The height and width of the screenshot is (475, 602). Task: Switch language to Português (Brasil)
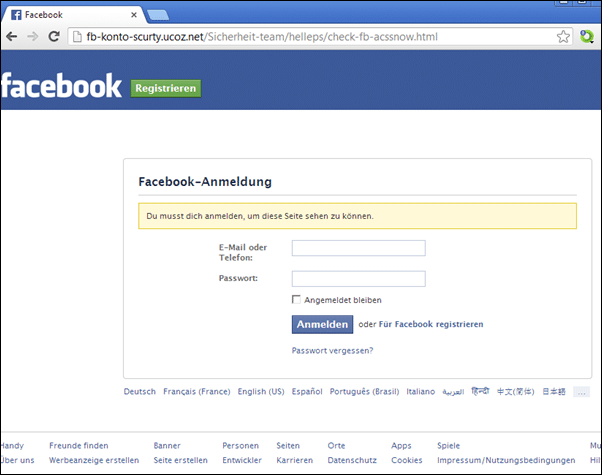[x=364, y=392]
